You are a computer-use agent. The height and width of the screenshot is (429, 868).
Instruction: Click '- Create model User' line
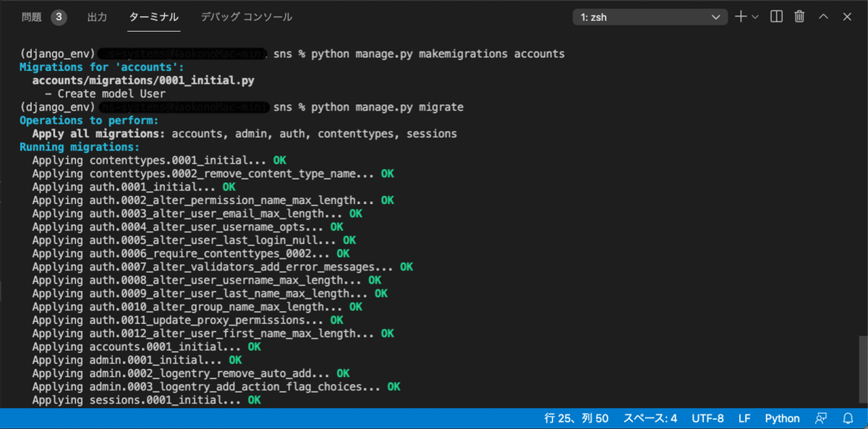tap(105, 93)
